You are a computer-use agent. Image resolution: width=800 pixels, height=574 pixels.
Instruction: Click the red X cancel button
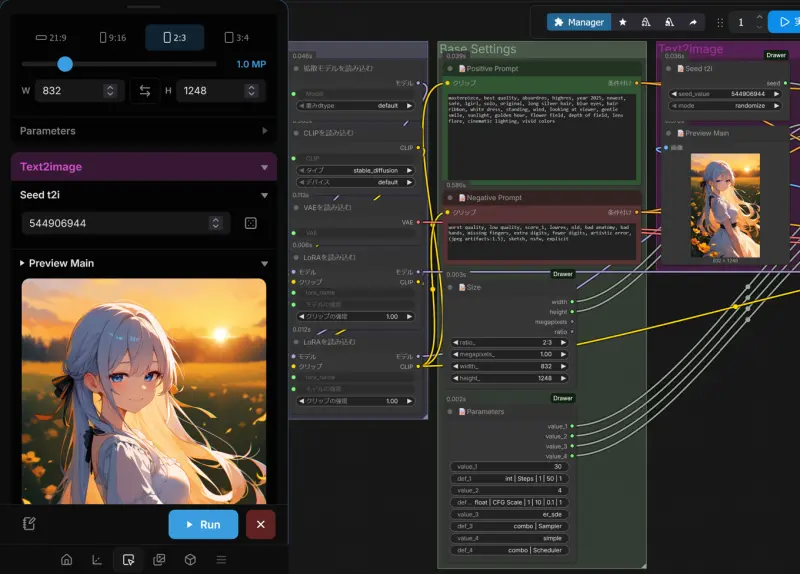tap(261, 525)
